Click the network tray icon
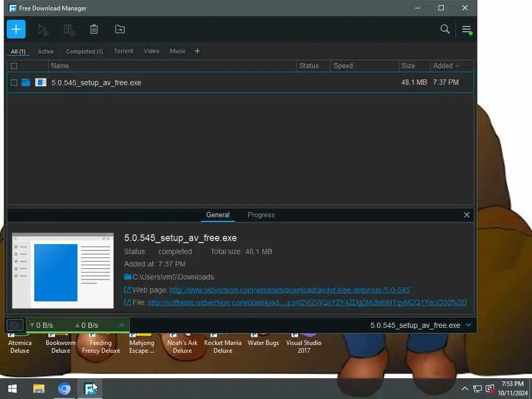This screenshot has height=399, width=532. pos(477,389)
